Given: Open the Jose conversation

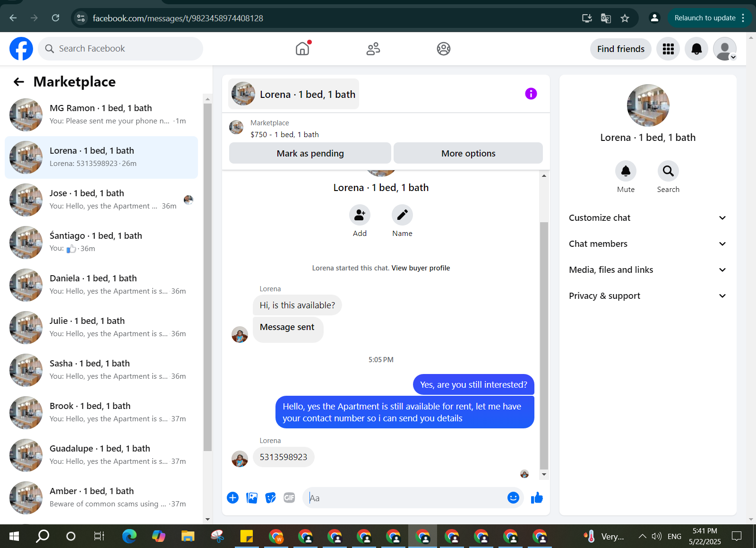Looking at the screenshot, I should coord(101,200).
